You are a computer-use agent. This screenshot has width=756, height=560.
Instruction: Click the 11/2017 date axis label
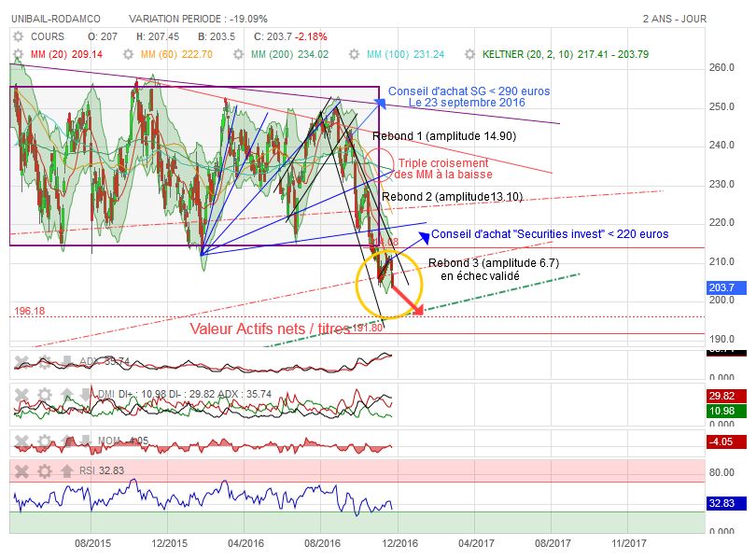click(x=629, y=543)
